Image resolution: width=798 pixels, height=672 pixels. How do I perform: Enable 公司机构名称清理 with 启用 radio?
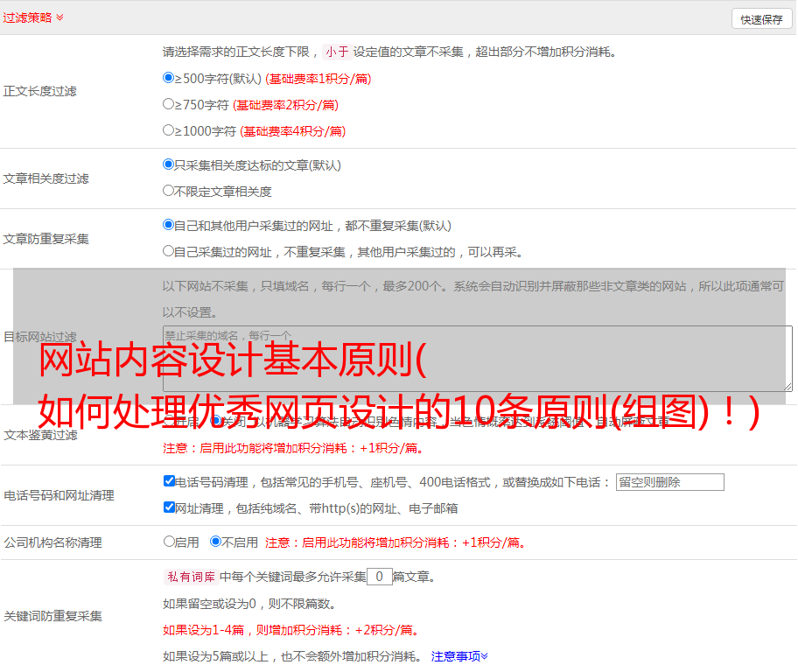click(x=169, y=542)
